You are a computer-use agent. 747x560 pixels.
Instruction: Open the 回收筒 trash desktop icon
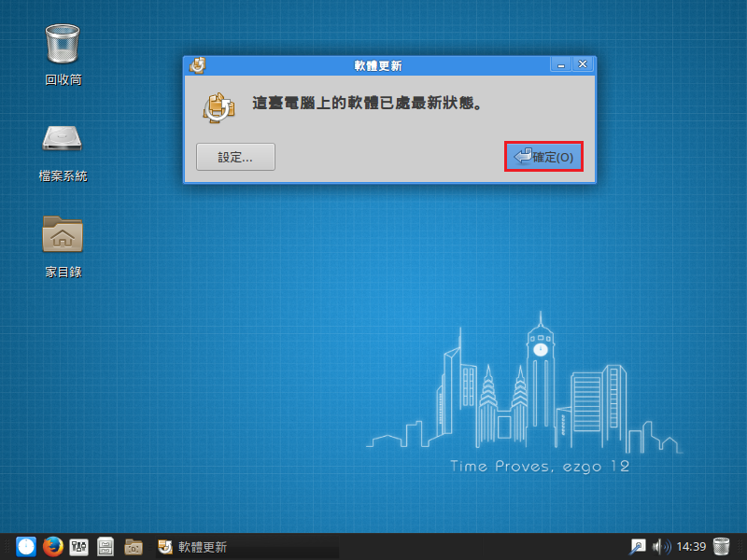pyautogui.click(x=63, y=54)
